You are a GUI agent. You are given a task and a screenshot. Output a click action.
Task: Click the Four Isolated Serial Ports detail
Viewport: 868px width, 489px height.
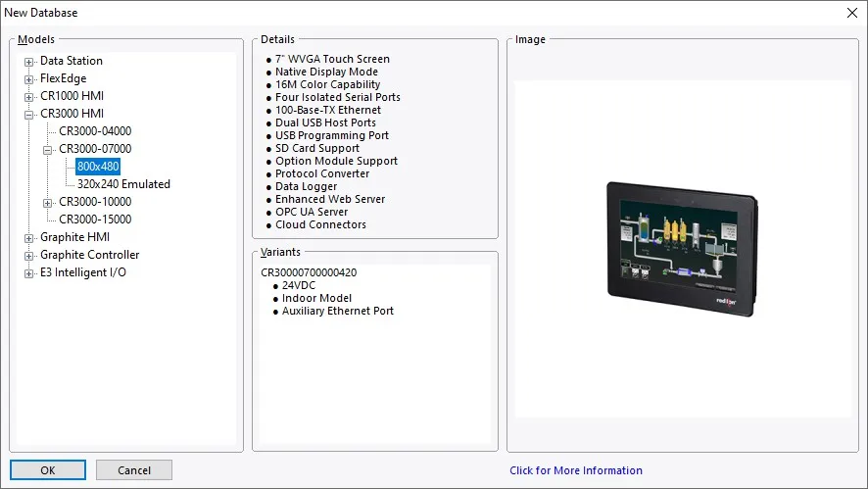coord(338,97)
